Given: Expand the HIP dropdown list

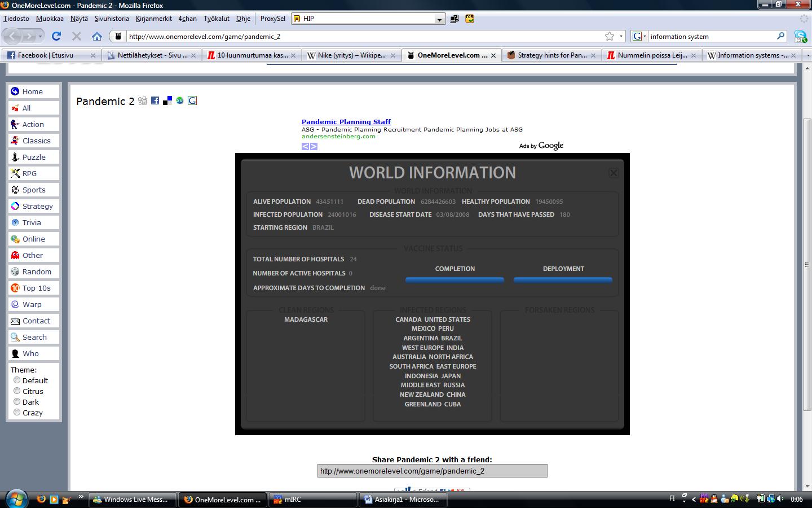Looking at the screenshot, I should pos(439,19).
